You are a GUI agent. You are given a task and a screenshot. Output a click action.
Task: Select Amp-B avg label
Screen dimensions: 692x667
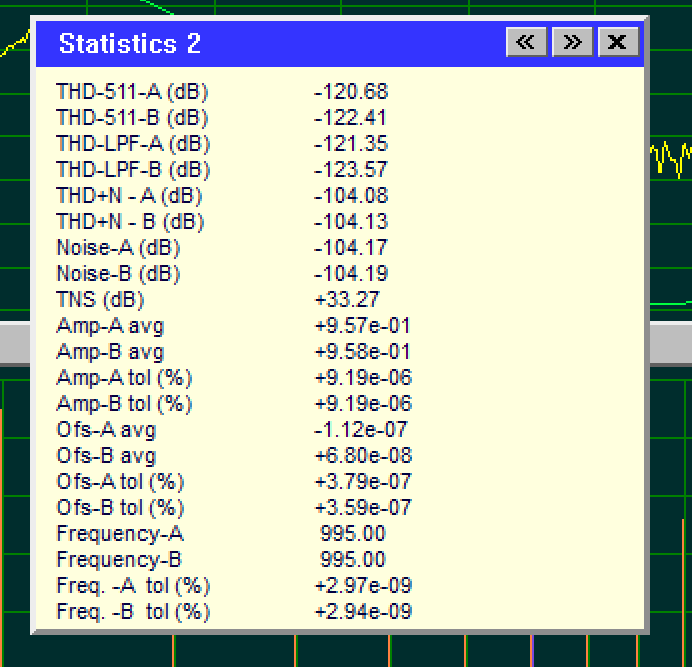(x=110, y=352)
